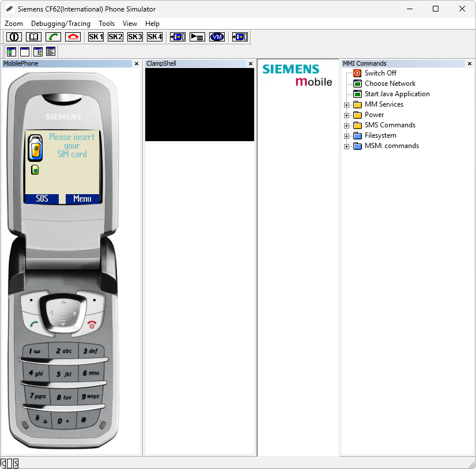The width and height of the screenshot is (476, 469).
Task: Click the VM toolbar icon
Action: [217, 37]
